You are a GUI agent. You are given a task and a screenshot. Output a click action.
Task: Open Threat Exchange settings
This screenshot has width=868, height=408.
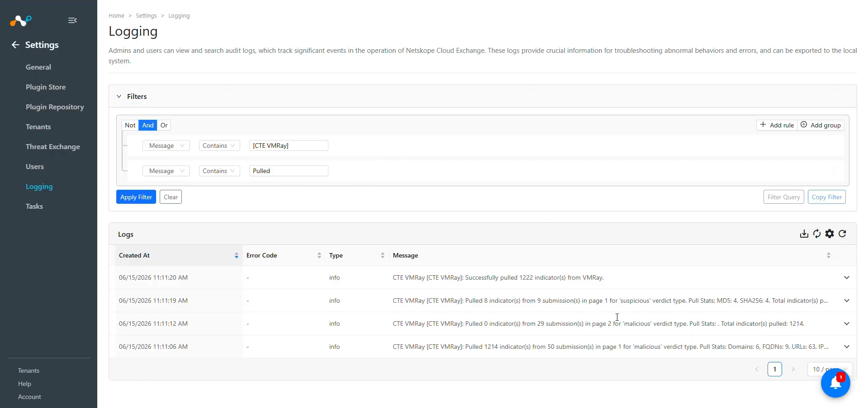click(x=53, y=146)
